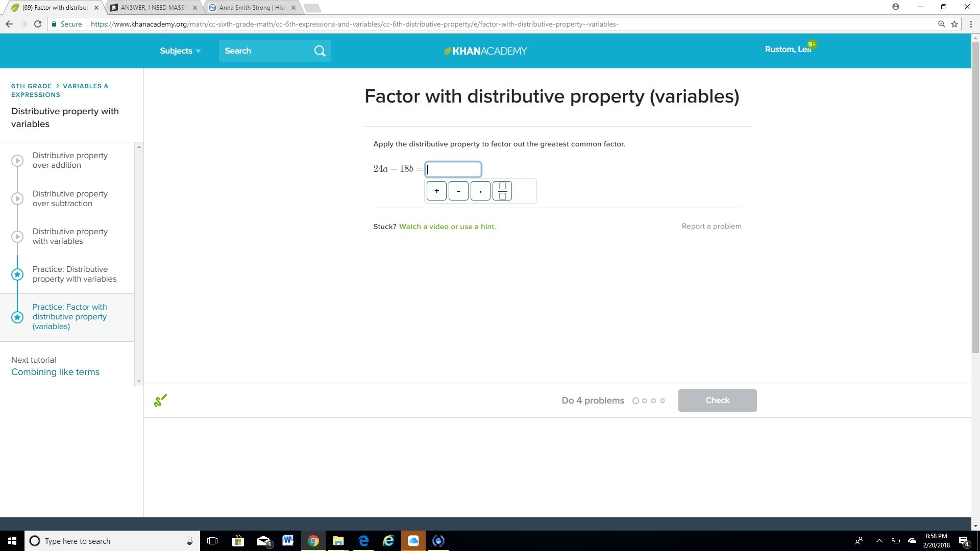Viewport: 980px width, 551px height.
Task: Open Microsoft Word from the taskbar
Action: point(288,540)
